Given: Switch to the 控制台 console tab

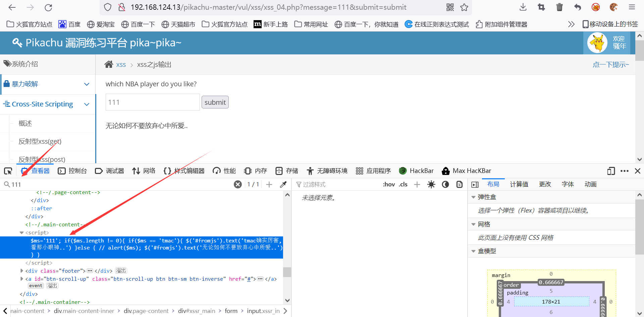Looking at the screenshot, I should 72,171.
